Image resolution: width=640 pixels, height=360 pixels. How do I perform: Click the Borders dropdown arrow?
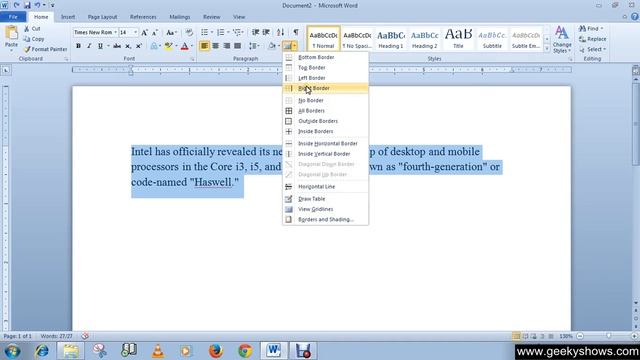pyautogui.click(x=294, y=46)
